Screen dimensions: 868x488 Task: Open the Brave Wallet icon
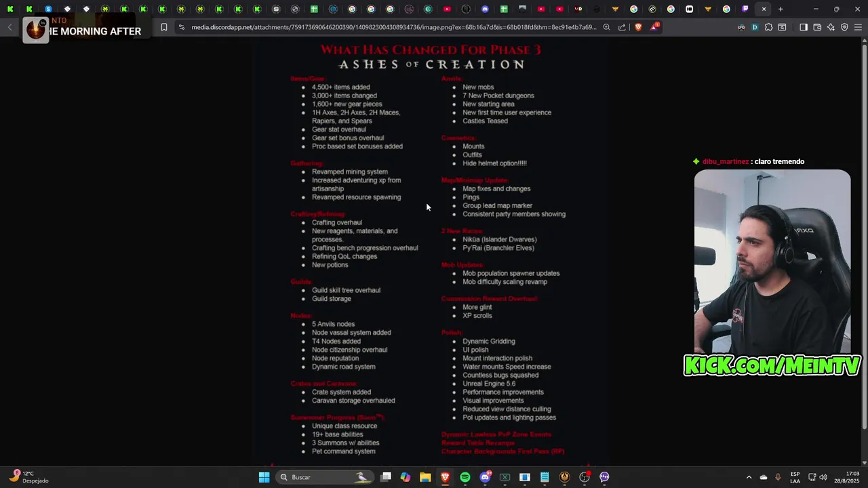click(817, 27)
